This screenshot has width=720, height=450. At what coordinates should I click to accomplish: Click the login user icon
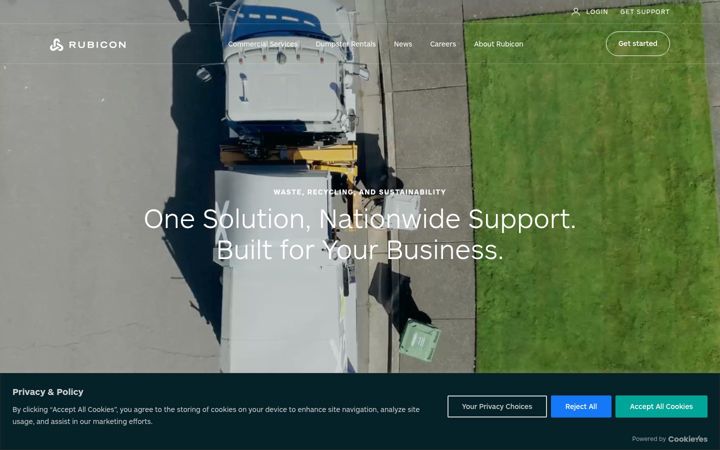575,12
